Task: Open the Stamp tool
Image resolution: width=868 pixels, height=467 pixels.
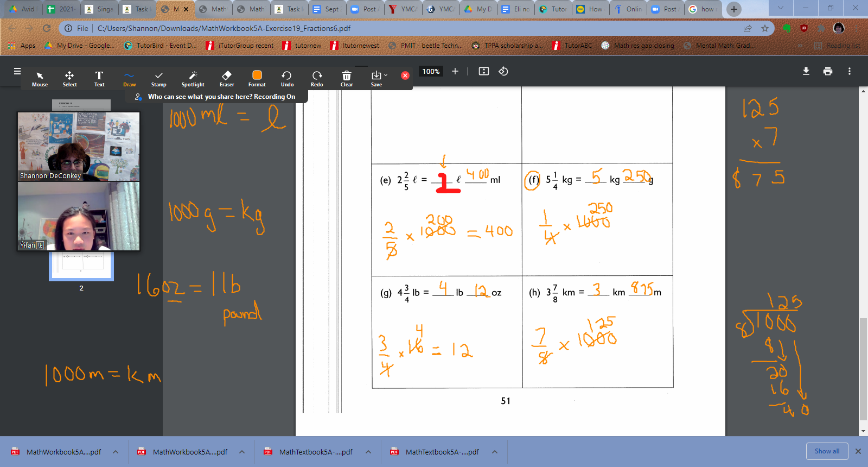Action: pos(158,79)
